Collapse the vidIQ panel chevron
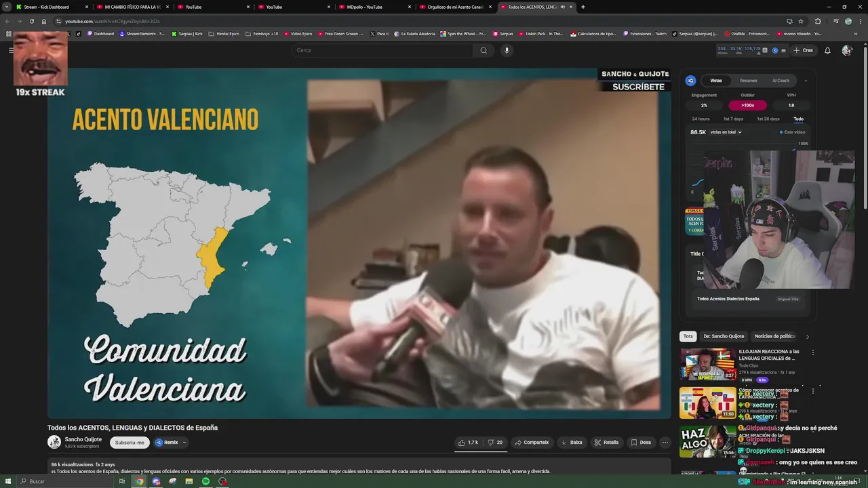Screen dimensions: 868x488 click(806, 81)
